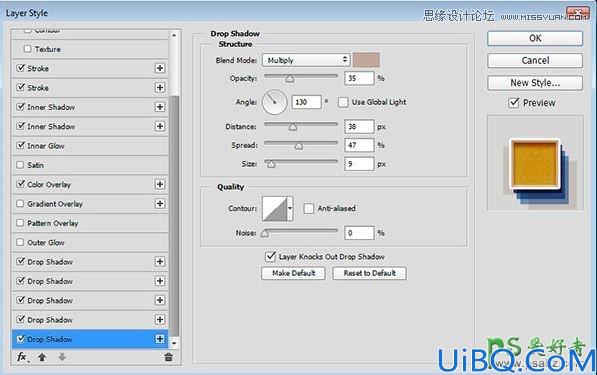Click the Size slider handle
The image size is (597, 375).
pyautogui.click(x=271, y=164)
